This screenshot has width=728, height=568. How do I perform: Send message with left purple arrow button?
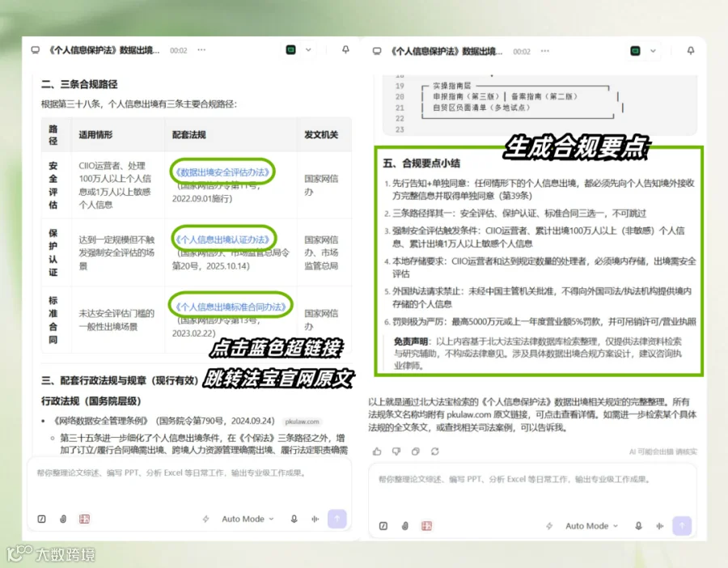click(x=337, y=519)
